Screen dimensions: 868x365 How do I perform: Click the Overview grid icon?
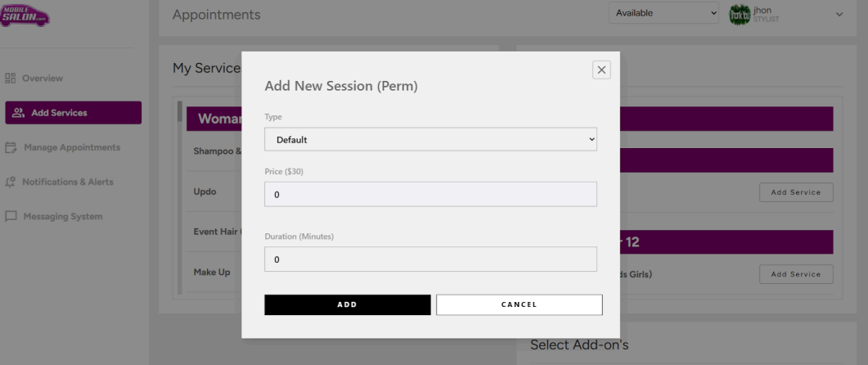click(x=11, y=79)
